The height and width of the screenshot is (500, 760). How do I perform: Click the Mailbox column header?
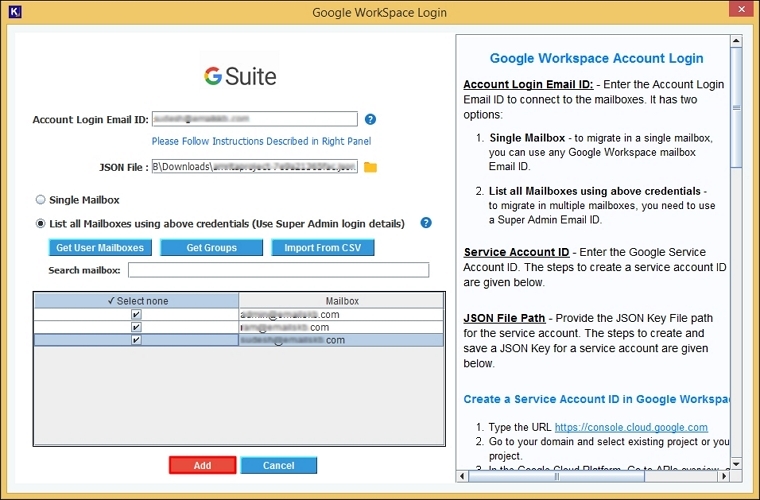[341, 301]
